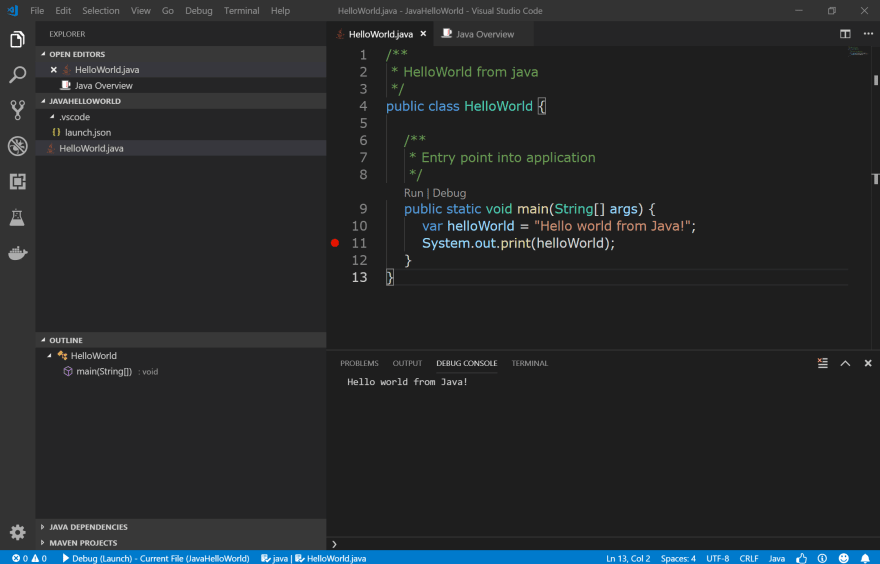Open the Edit menu
This screenshot has height=564, width=880.
[x=63, y=11]
